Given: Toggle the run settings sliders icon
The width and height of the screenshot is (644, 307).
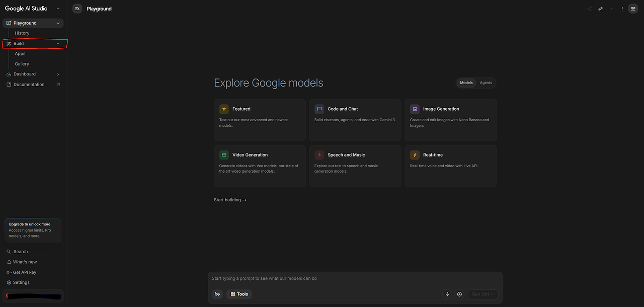Looking at the screenshot, I should 633,9.
